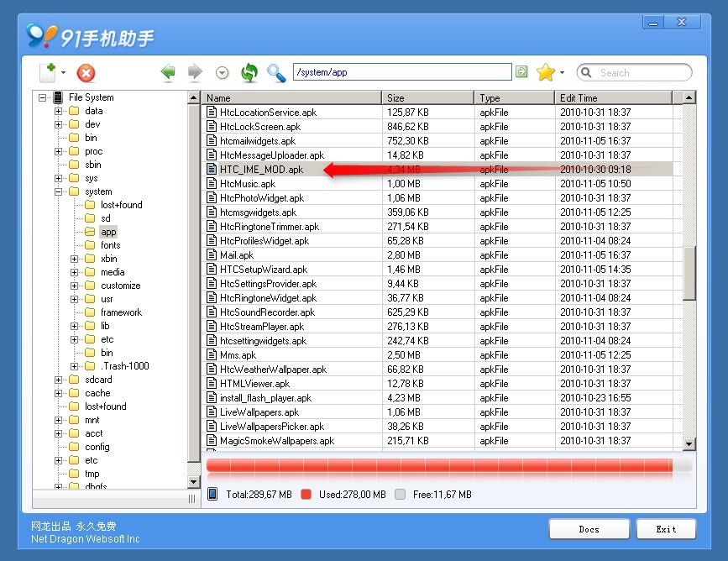728x561 pixels.
Task: Collapse the system folder node
Action: click(58, 191)
